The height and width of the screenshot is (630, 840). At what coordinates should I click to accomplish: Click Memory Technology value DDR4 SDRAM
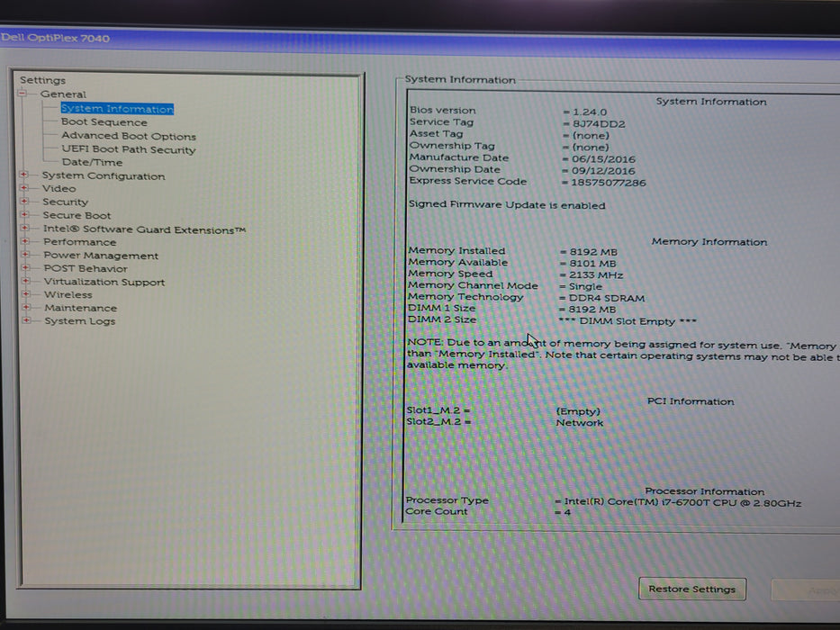click(x=607, y=298)
